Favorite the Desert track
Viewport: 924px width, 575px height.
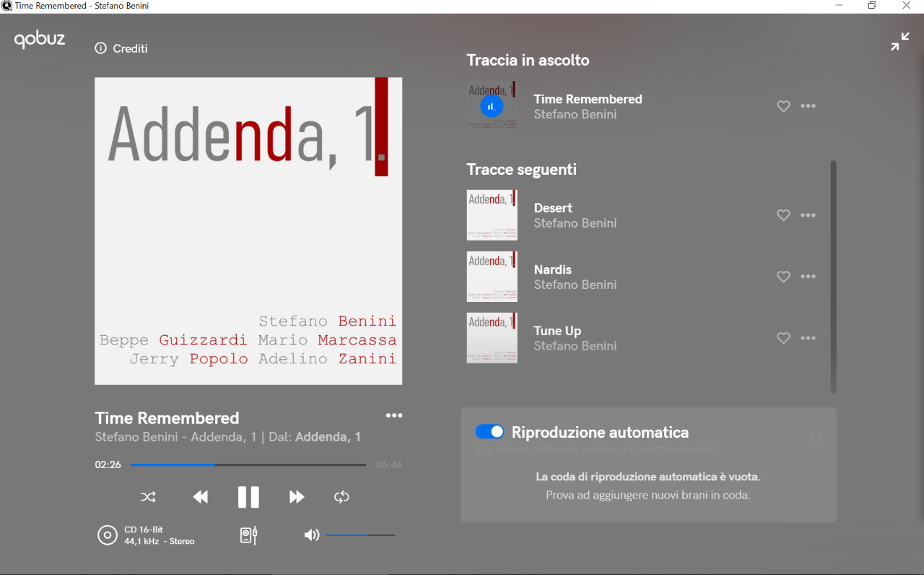click(x=783, y=215)
